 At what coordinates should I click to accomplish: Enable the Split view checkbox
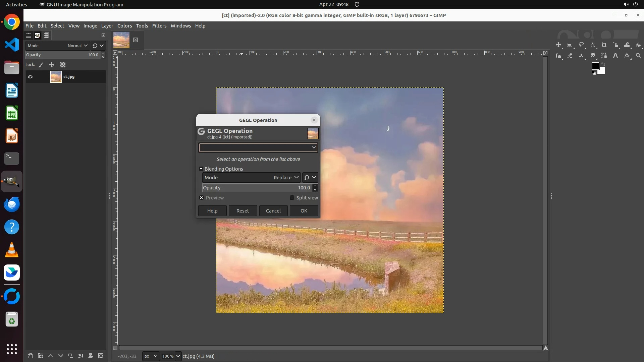coord(292,198)
